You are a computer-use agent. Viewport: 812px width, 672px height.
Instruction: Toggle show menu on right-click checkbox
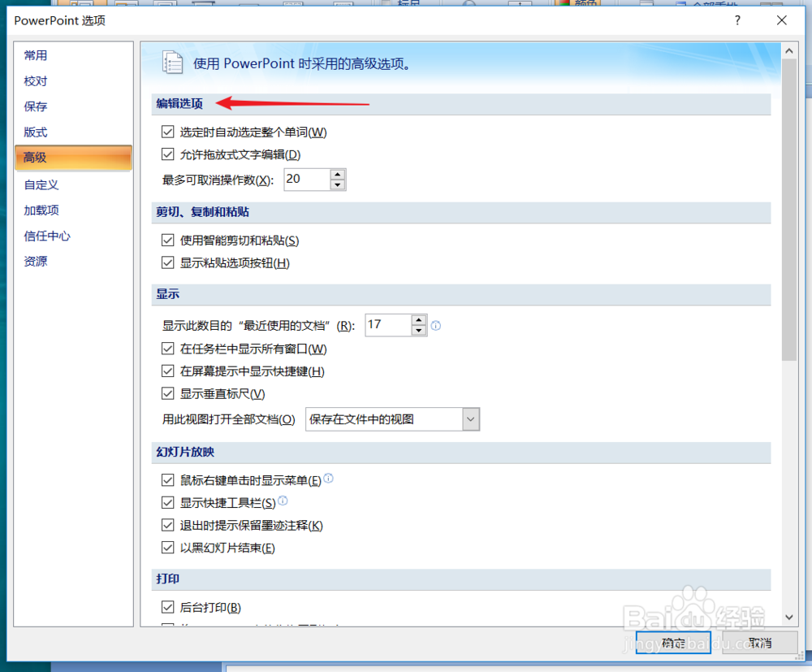point(167,480)
